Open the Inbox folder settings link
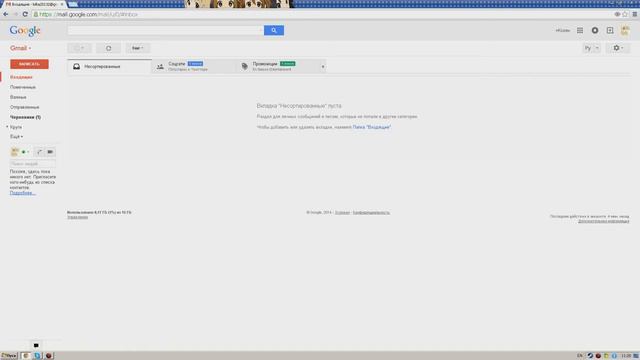The height and width of the screenshot is (360, 640). (372, 127)
